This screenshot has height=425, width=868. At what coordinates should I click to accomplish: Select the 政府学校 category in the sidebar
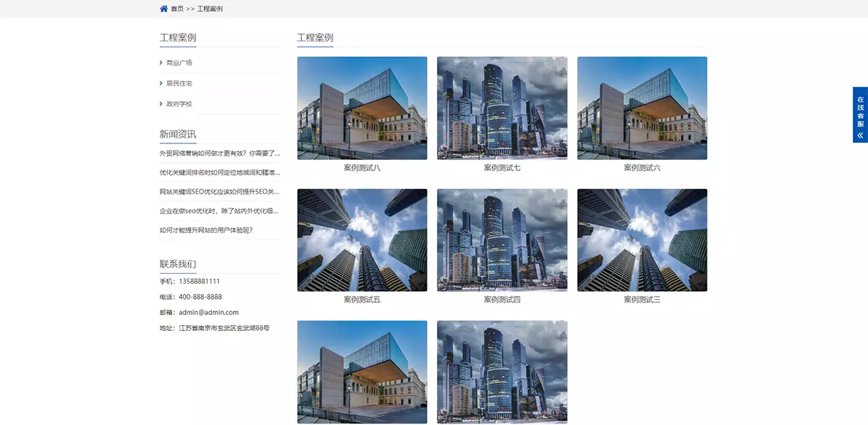[179, 104]
